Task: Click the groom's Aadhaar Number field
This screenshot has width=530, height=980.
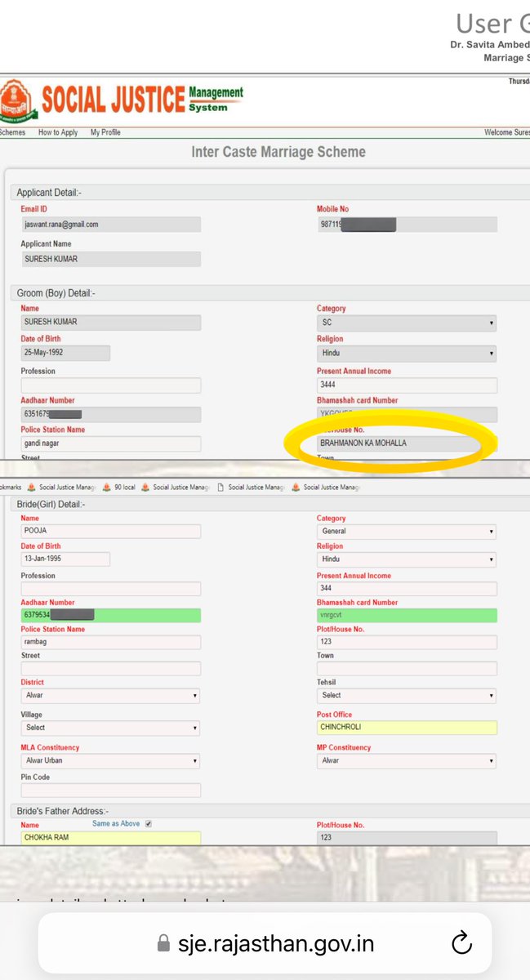Action: pyautogui.click(x=110, y=415)
